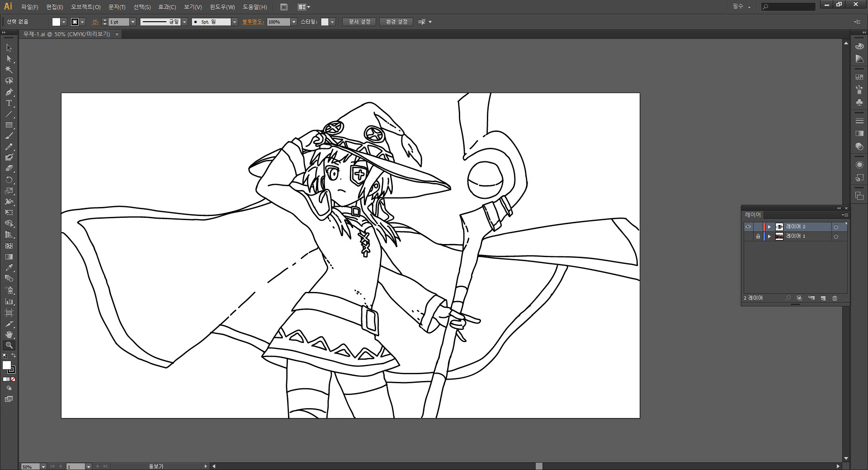
Task: Select the Mesh tool
Action: coord(9,246)
